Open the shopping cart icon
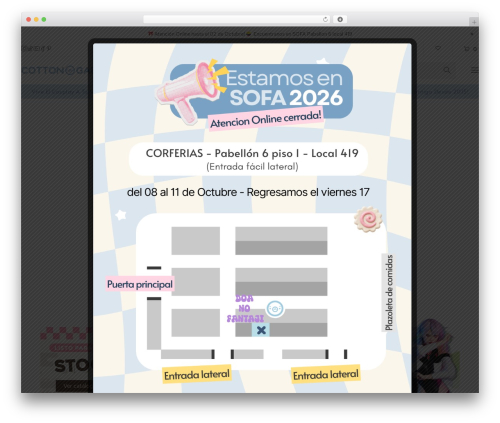Image resolution: width=500 pixels, height=423 pixels. pyautogui.click(x=467, y=49)
